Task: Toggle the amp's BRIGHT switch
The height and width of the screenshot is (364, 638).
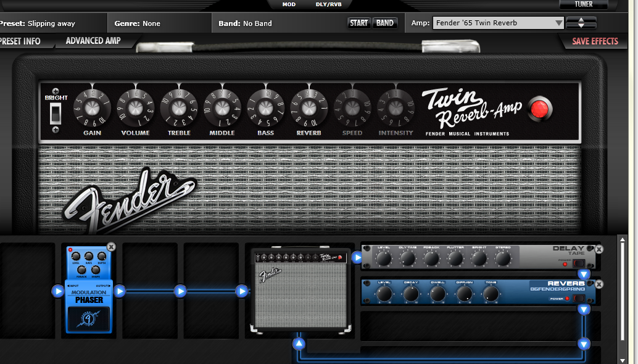Action: 56,113
